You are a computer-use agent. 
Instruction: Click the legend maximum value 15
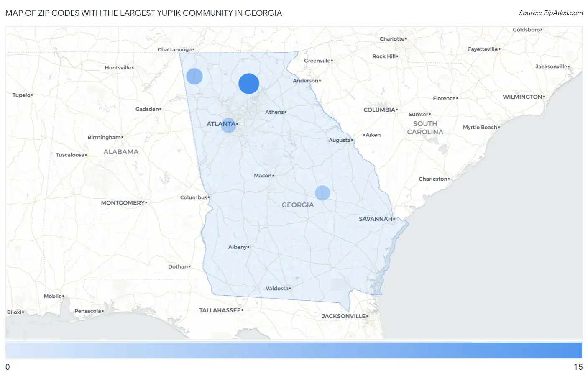pos(578,367)
